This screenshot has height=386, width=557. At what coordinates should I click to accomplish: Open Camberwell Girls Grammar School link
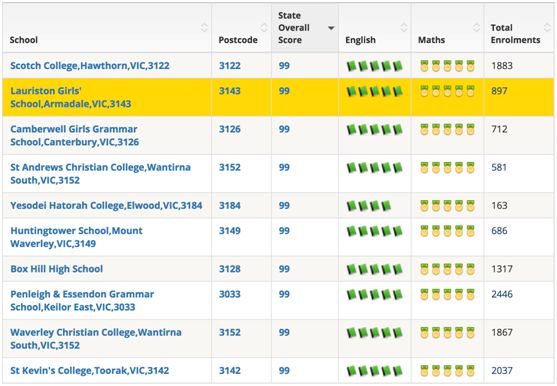point(75,136)
